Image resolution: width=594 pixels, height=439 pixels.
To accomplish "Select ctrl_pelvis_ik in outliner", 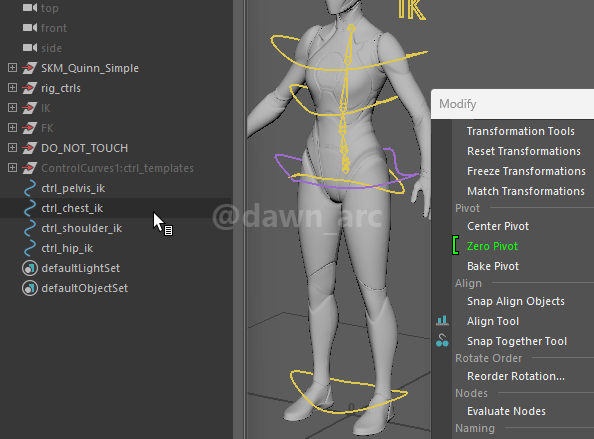I will (x=73, y=188).
